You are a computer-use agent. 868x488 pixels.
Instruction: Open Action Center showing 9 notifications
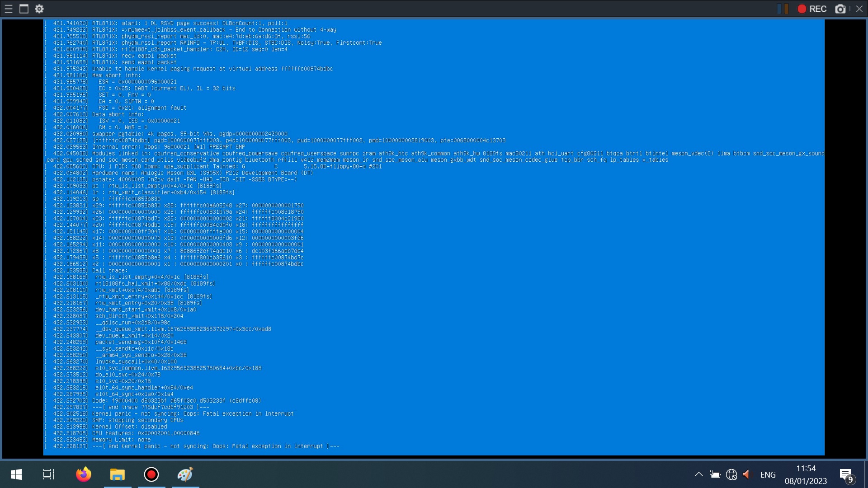[846, 474]
